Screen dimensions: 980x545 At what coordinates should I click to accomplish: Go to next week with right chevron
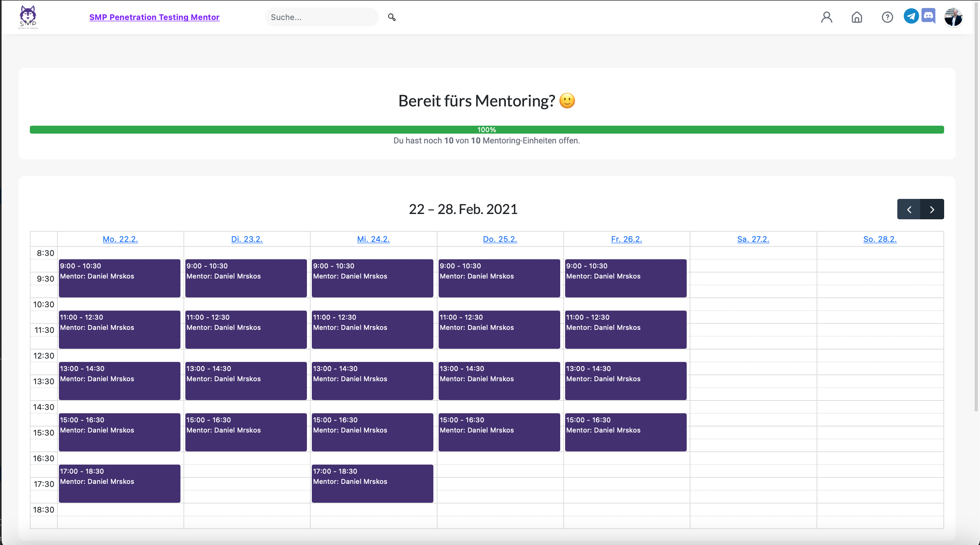tap(932, 209)
